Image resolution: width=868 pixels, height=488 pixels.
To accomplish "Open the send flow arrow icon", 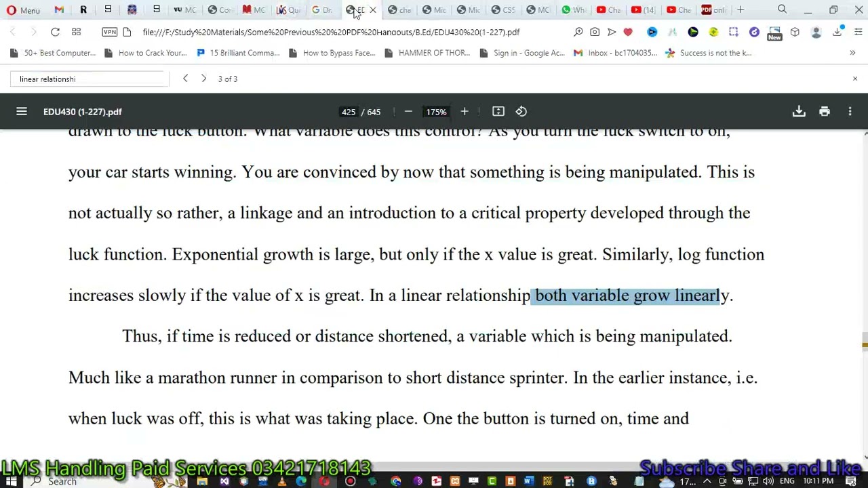I will [x=611, y=32].
